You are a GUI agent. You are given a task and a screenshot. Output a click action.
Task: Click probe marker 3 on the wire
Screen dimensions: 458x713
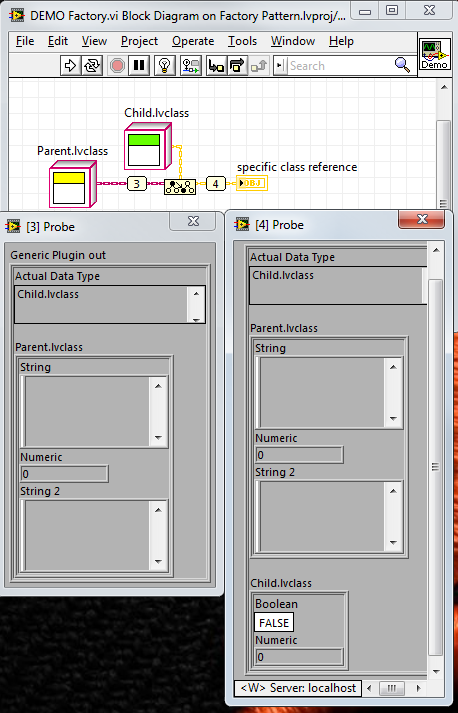point(136,184)
